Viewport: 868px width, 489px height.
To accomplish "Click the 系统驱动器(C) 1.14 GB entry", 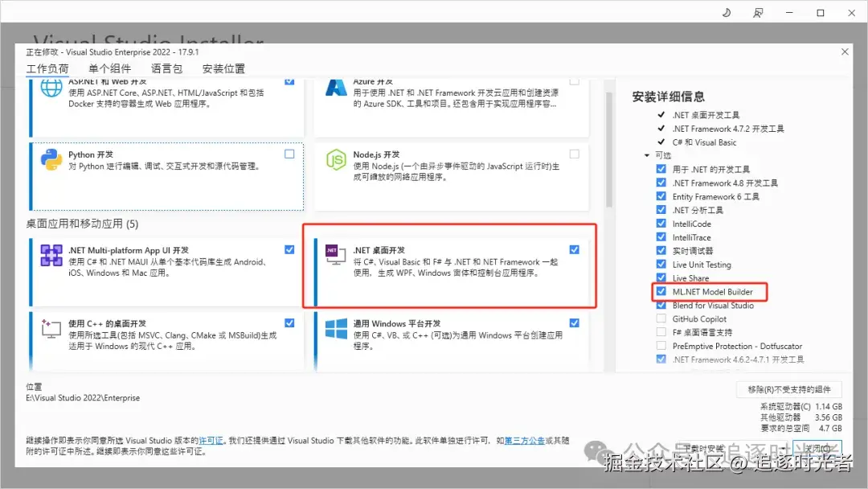I will pyautogui.click(x=801, y=406).
